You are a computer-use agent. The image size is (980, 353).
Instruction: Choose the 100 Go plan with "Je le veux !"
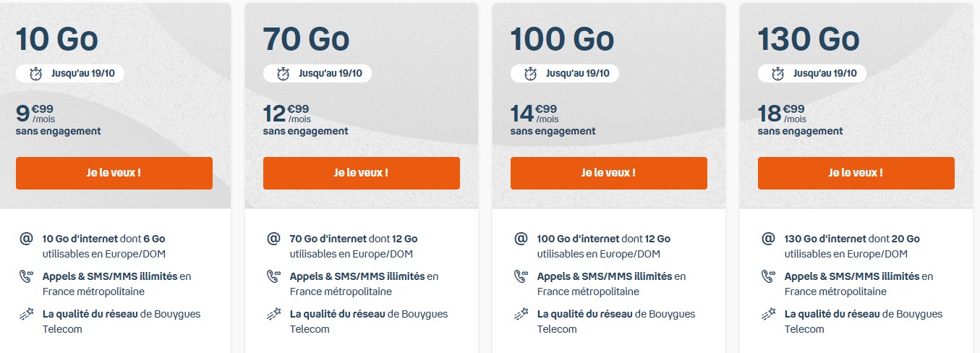tap(608, 173)
